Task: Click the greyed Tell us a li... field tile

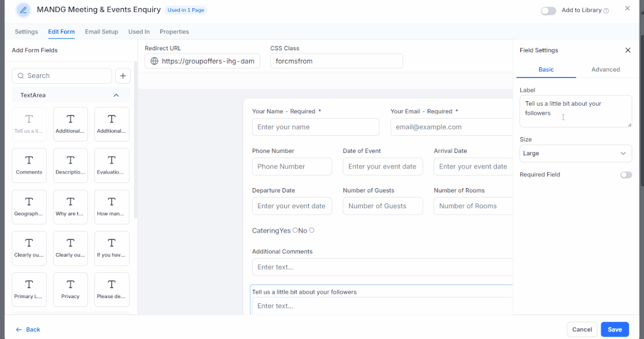Action: click(x=29, y=124)
